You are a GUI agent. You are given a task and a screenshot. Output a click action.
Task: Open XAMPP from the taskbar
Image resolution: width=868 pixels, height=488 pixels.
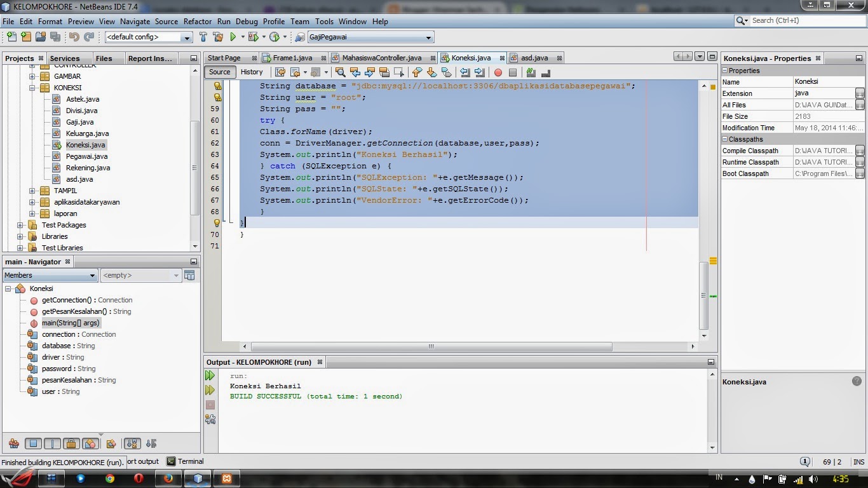(x=226, y=478)
